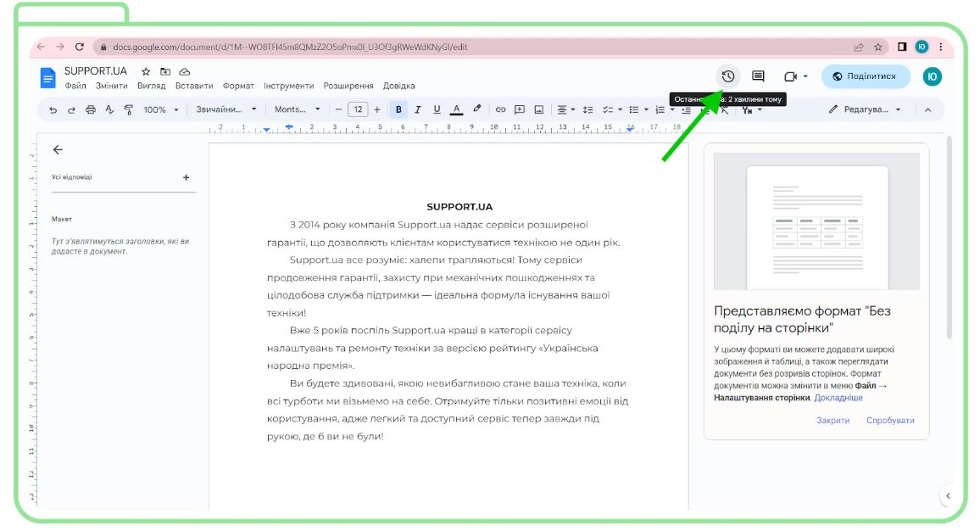980x531 pixels.
Task: Toggle underline formatting
Action: 437,109
